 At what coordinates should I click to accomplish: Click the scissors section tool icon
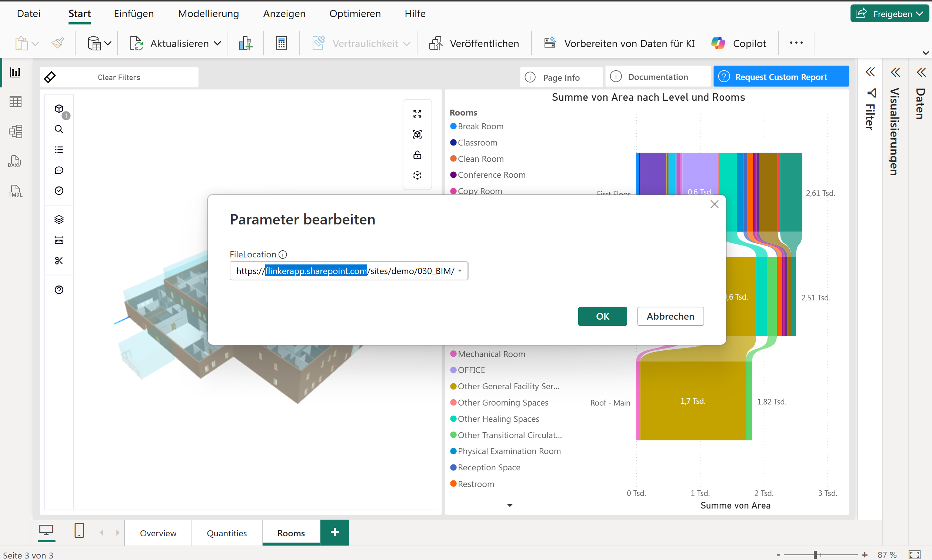(x=59, y=260)
